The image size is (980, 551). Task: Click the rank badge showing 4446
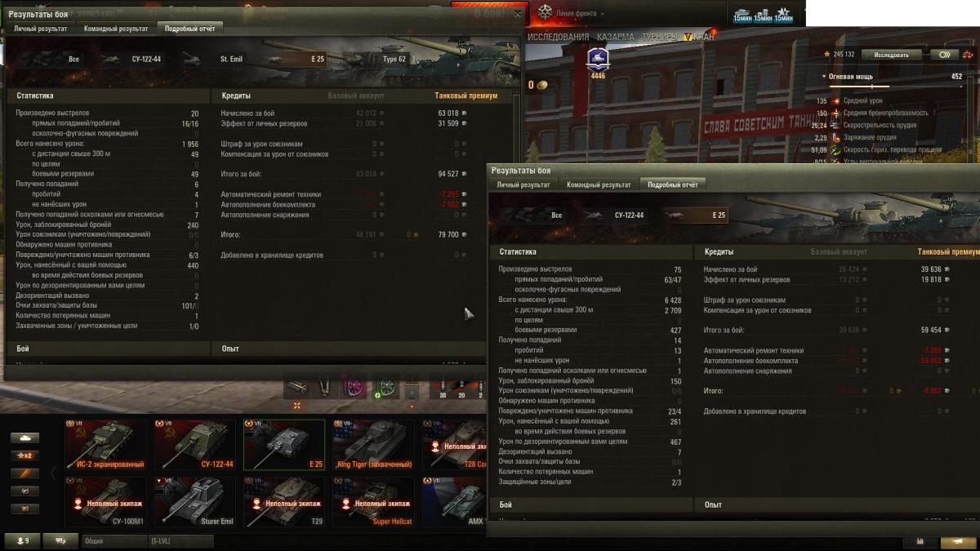click(598, 64)
